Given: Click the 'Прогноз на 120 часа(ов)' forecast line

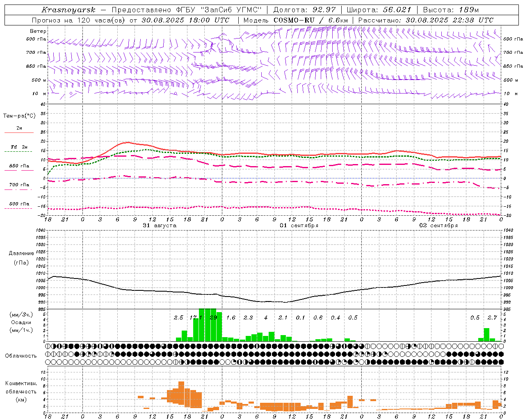Looking at the screenshot, I should tap(130, 20).
